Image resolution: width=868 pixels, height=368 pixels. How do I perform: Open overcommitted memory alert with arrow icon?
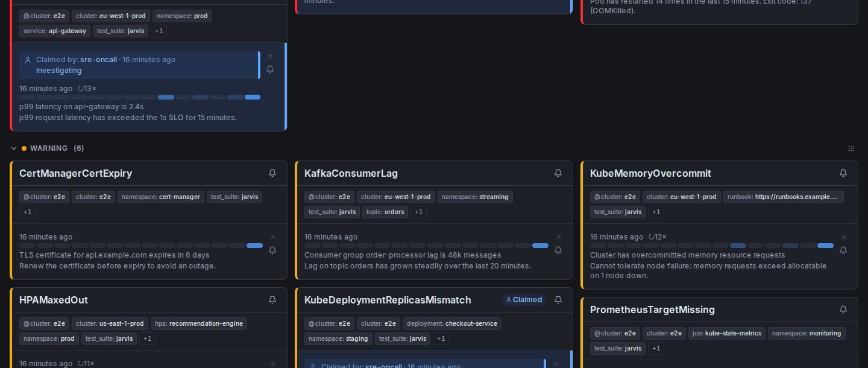pyautogui.click(x=843, y=238)
